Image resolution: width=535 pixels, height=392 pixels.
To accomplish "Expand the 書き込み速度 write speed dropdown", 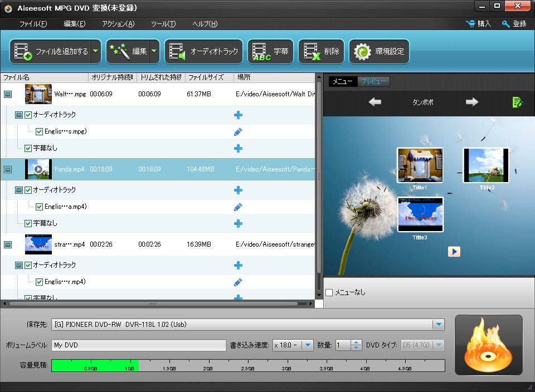I will (308, 345).
